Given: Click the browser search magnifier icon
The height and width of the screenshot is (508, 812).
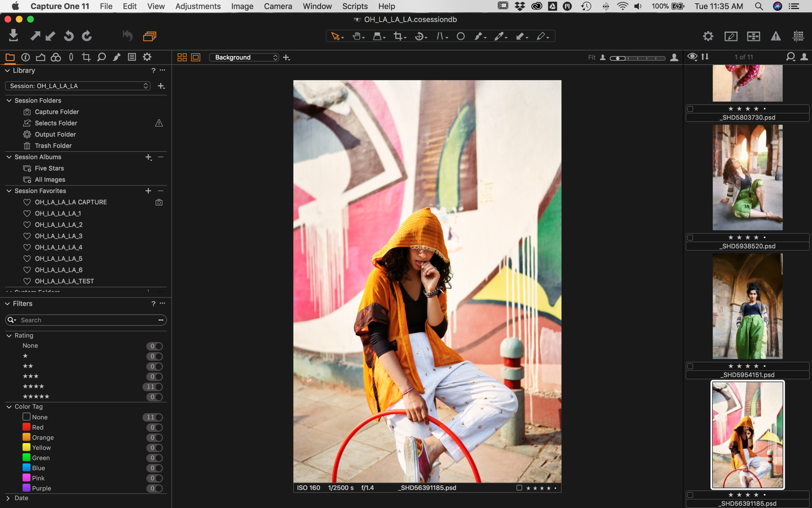Looking at the screenshot, I should [791, 57].
